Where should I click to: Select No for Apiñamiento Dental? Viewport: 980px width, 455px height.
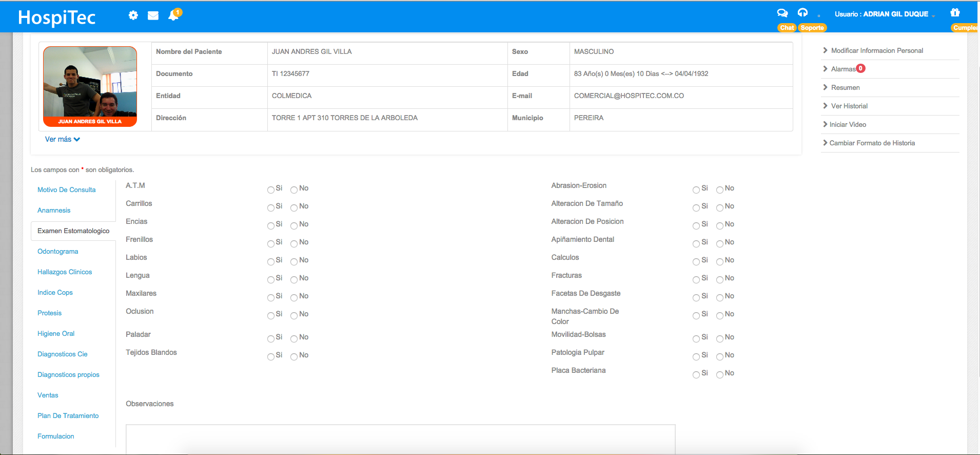click(x=720, y=244)
